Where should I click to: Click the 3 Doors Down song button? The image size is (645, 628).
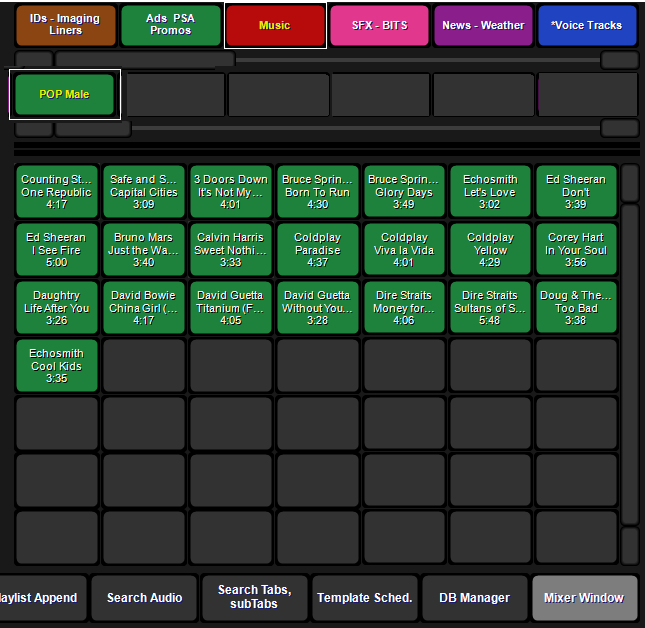click(x=231, y=192)
